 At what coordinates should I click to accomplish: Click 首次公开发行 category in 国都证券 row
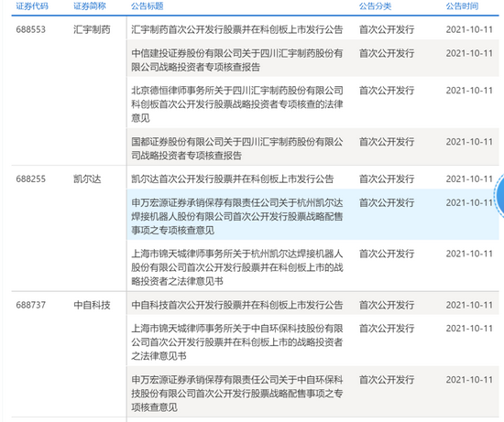[x=387, y=142]
